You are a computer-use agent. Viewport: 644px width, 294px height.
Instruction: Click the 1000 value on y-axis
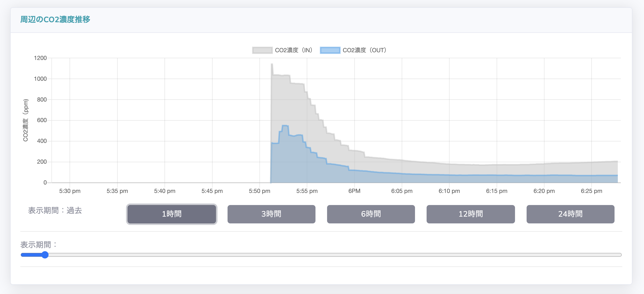40,79
